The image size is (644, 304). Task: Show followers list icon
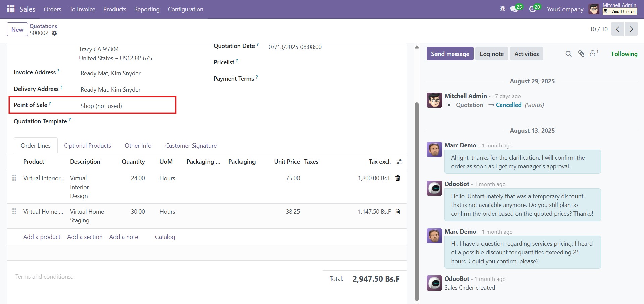coord(593,54)
